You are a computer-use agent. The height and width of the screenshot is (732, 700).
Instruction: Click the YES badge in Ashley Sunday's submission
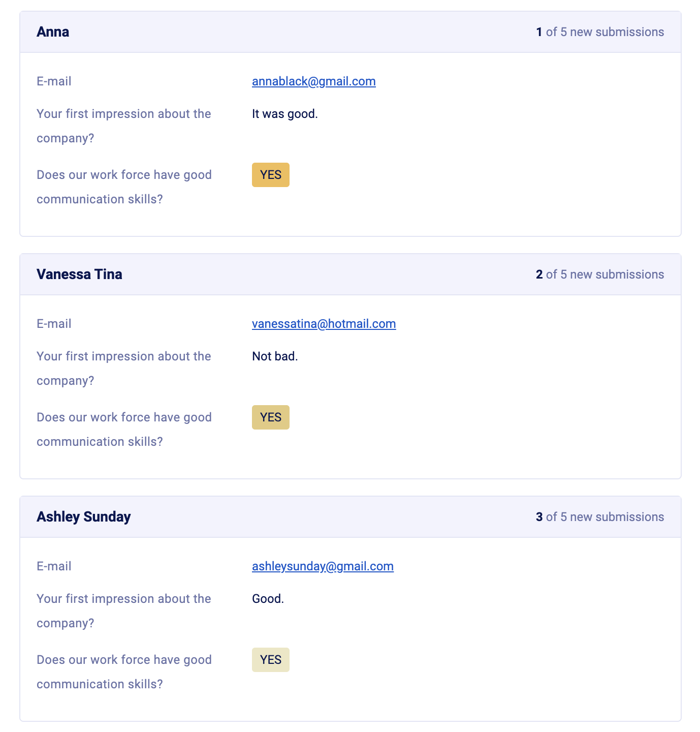[270, 660]
